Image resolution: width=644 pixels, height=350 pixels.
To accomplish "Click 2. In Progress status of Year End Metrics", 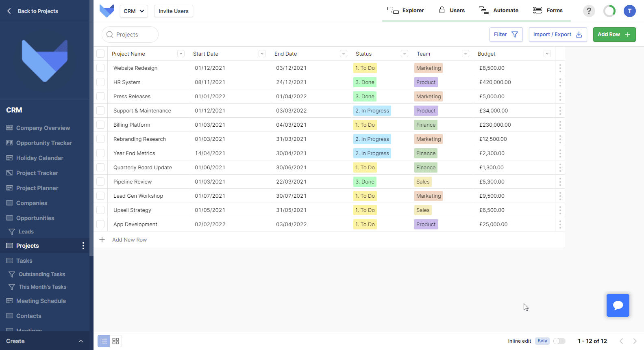I will pyautogui.click(x=372, y=153).
